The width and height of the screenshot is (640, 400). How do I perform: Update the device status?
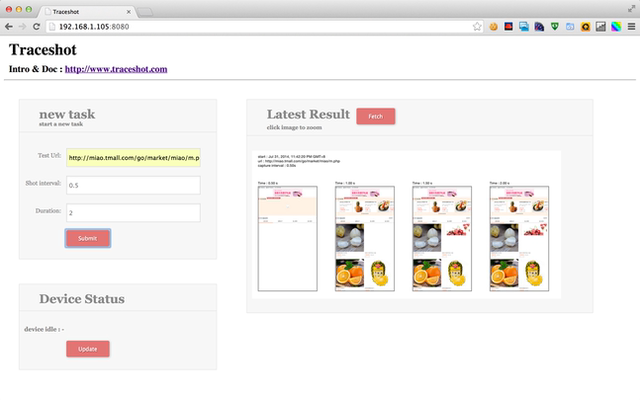88,349
